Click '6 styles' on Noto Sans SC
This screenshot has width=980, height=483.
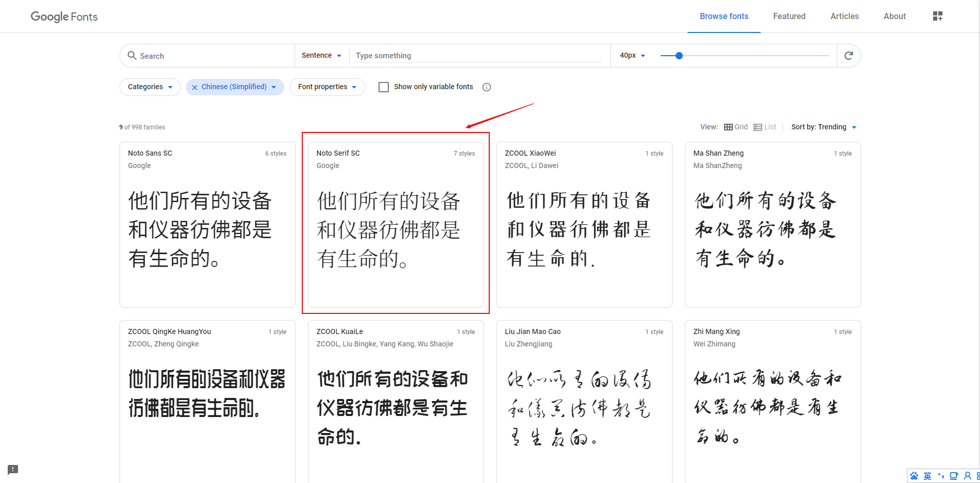pyautogui.click(x=276, y=154)
